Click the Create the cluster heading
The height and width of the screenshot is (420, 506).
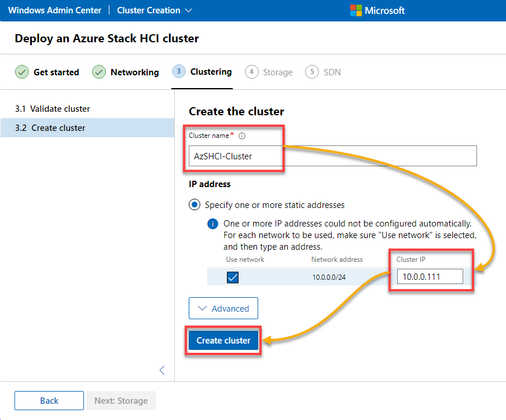(237, 111)
